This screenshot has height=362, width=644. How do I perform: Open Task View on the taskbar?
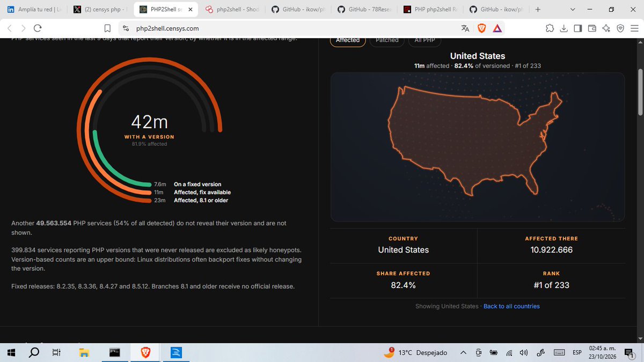pos(56,352)
